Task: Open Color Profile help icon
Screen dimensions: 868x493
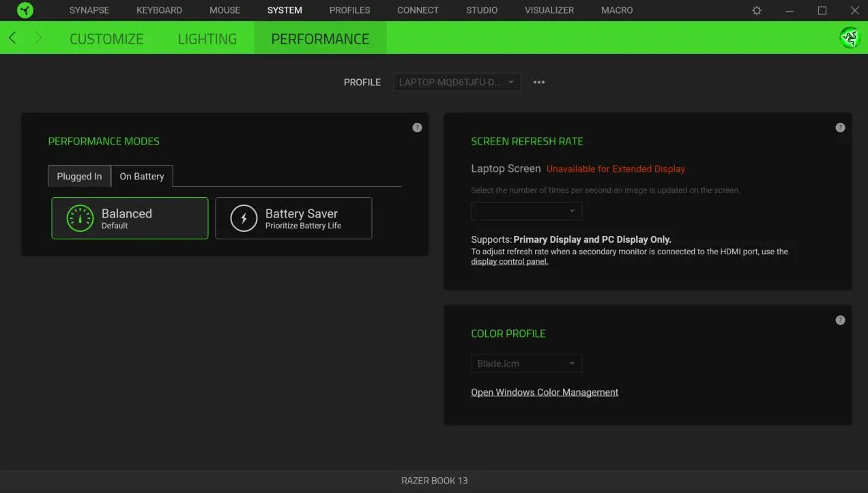Action: click(x=840, y=319)
